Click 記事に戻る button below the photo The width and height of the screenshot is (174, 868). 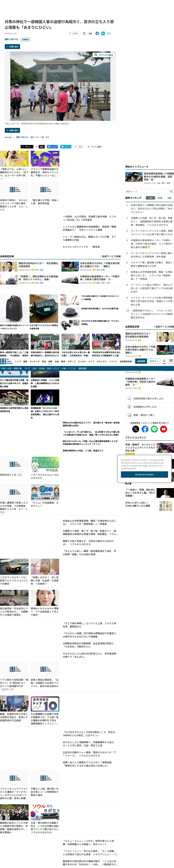pos(12,130)
